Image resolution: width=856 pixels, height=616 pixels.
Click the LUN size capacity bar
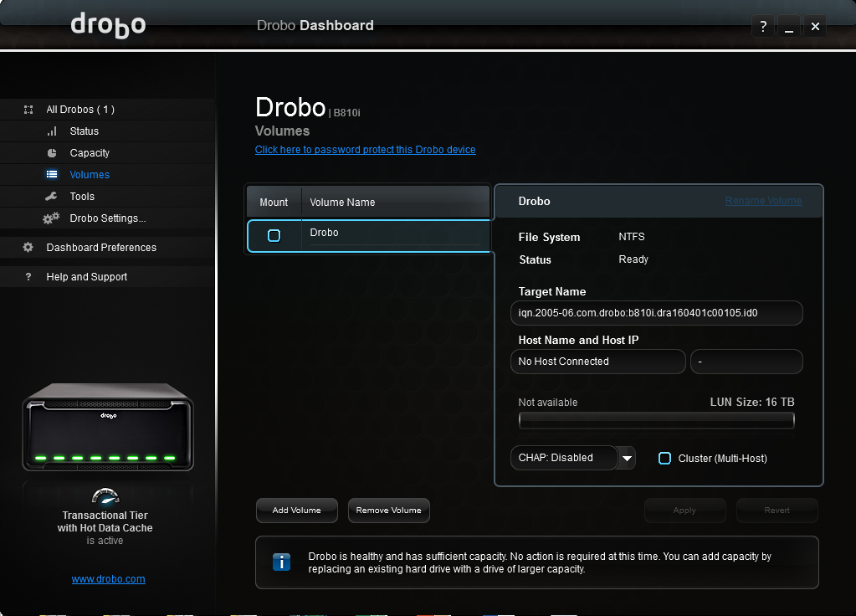pyautogui.click(x=656, y=420)
